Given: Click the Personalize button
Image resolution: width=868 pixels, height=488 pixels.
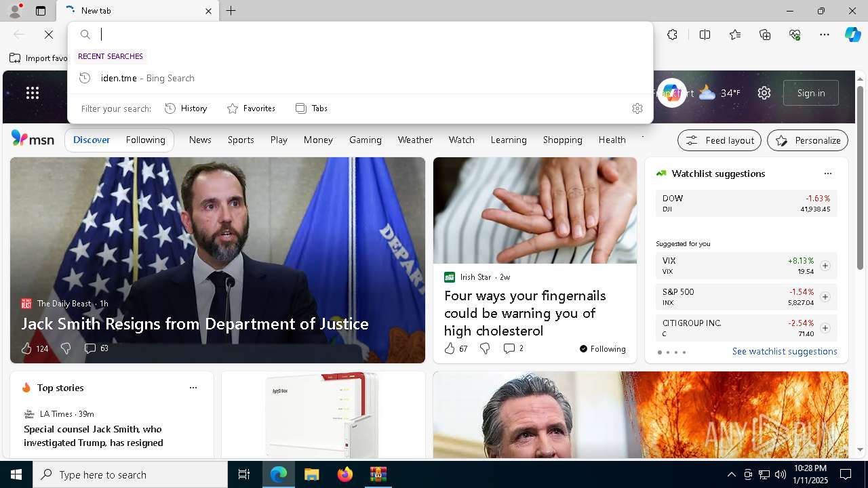Looking at the screenshot, I should coord(808,140).
